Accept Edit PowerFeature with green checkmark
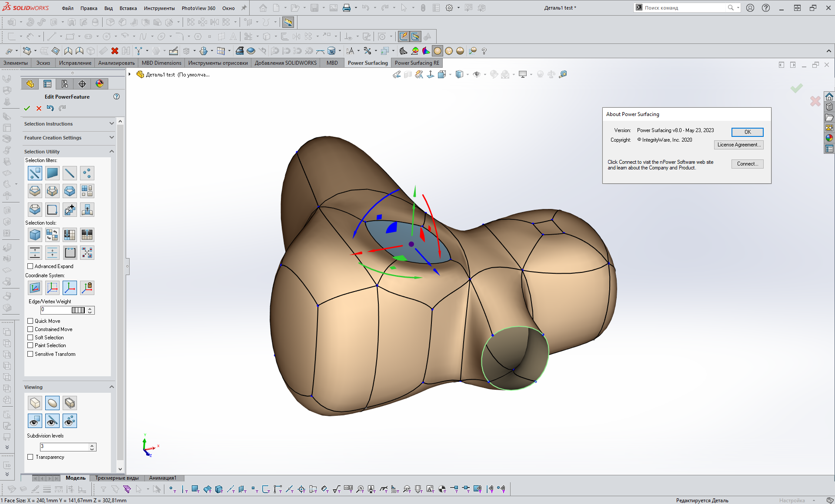Screen dimensions: 835x504 tap(27, 108)
